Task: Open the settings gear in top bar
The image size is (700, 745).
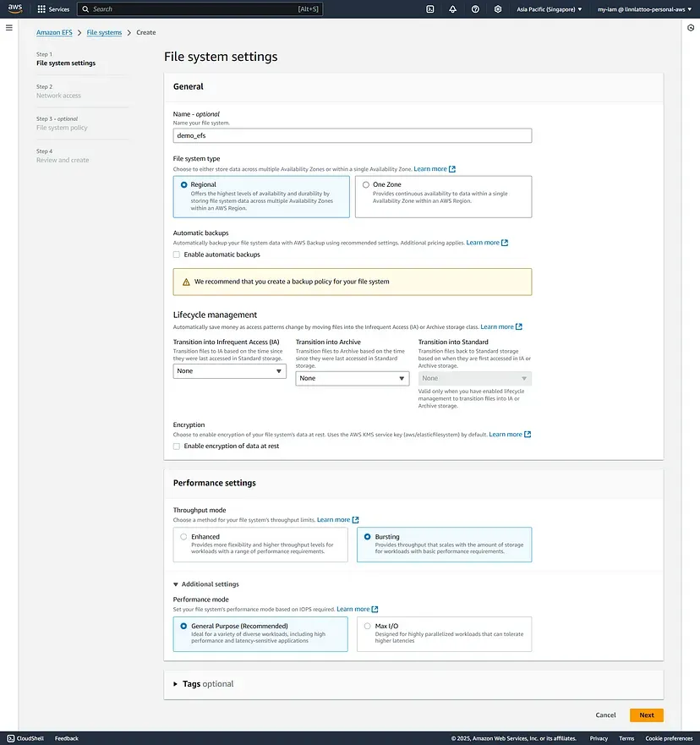Action: (x=498, y=9)
